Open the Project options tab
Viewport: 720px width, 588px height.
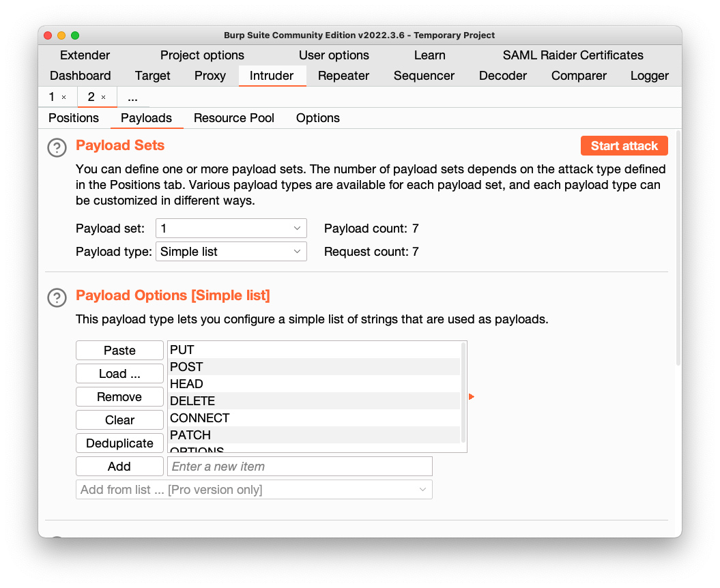click(202, 55)
